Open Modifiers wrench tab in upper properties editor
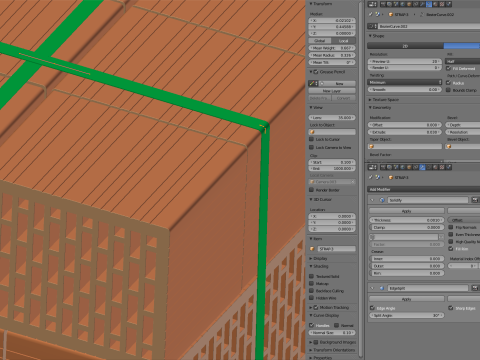Viewport: 480px width, 360px height. pyautogui.click(x=422, y=4)
